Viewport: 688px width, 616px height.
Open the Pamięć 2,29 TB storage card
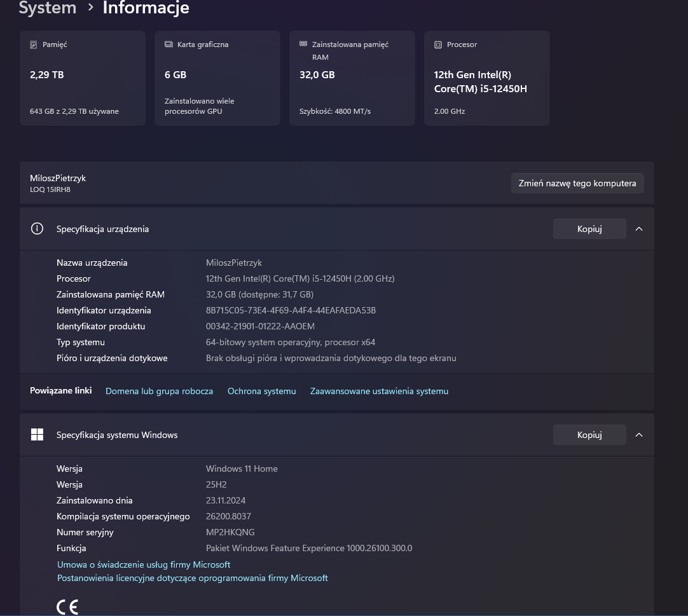[83, 78]
